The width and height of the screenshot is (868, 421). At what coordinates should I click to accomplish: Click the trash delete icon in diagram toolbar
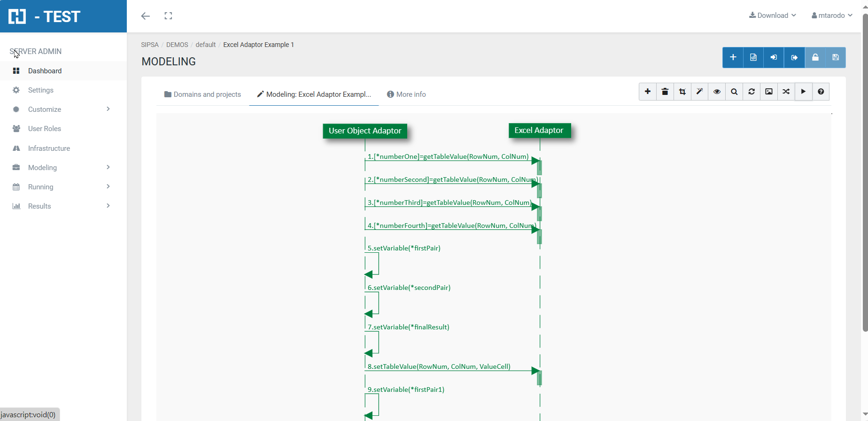[x=665, y=92]
